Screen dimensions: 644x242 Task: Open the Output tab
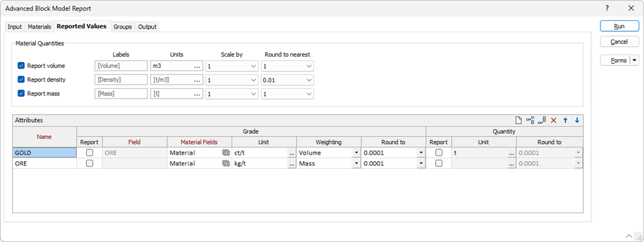click(147, 27)
